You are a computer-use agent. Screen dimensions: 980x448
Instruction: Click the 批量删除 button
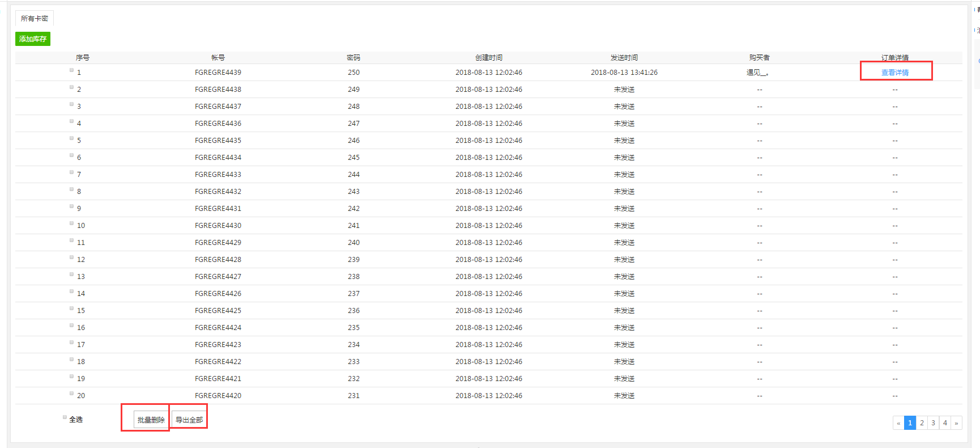point(151,420)
